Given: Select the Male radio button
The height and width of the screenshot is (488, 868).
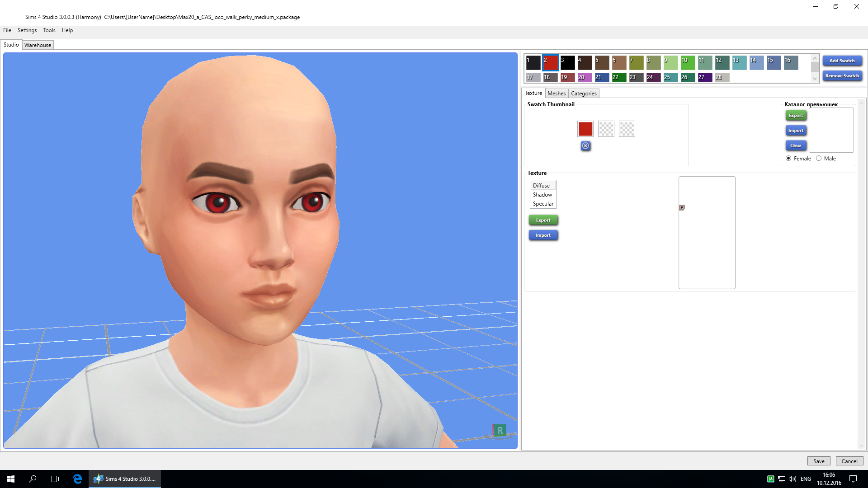Looking at the screenshot, I should click(819, 159).
